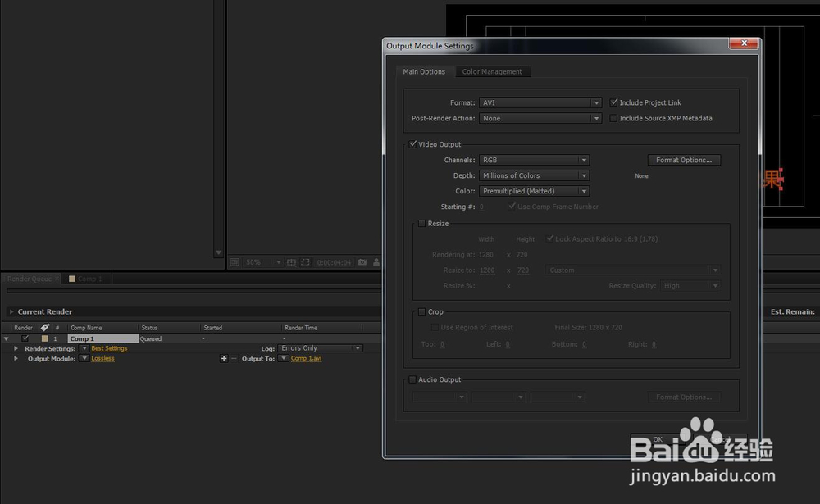Open Output Module template dropdown arrow
Viewport: 820px width, 504px height.
tap(84, 359)
